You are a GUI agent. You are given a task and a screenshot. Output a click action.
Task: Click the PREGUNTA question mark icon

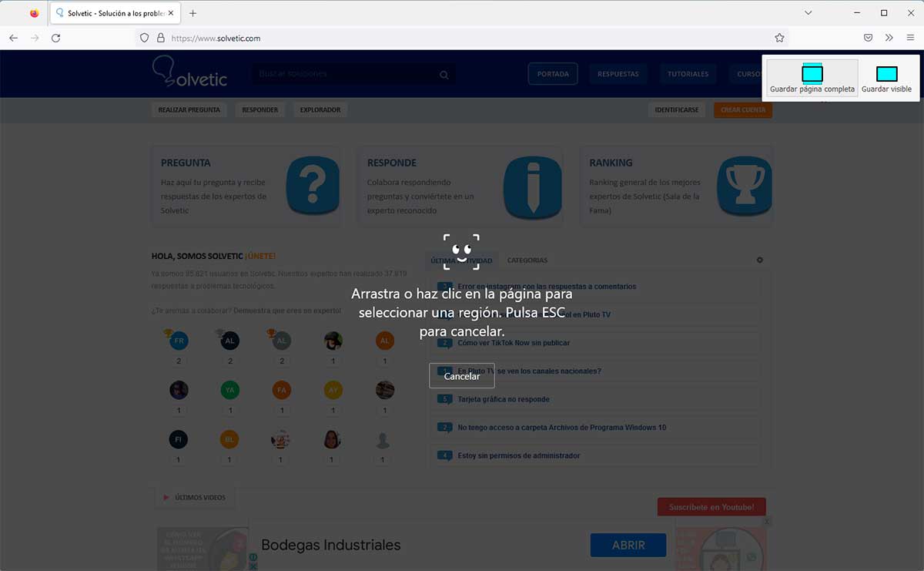[313, 186]
